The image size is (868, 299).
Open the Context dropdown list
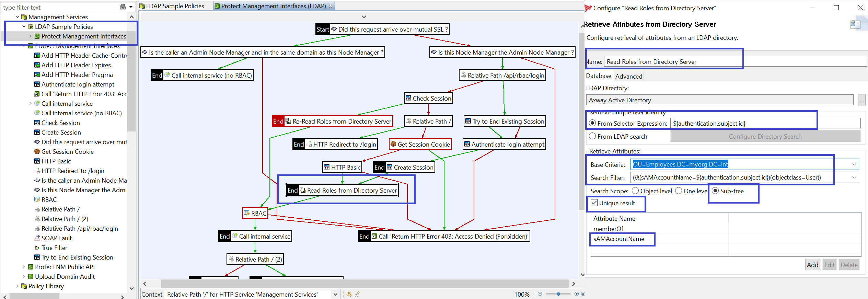(x=335, y=294)
